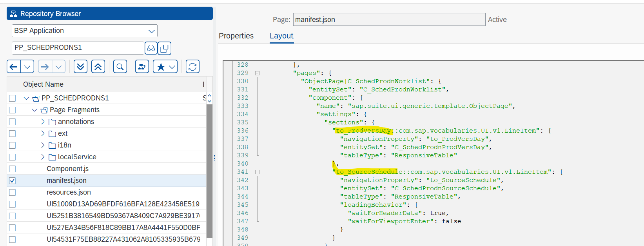644x246 pixels.
Task: Click the copy window icon beside glasses
Action: click(165, 48)
